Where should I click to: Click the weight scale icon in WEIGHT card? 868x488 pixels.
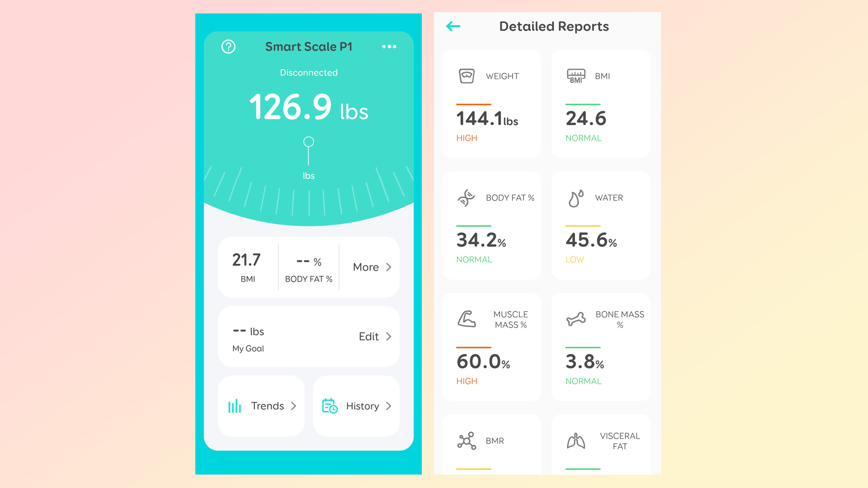(x=467, y=75)
